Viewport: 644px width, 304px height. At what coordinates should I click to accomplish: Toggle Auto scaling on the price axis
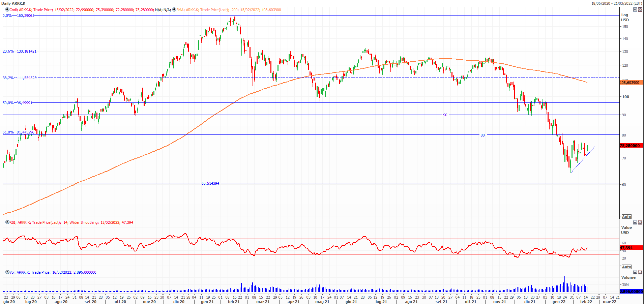(x=626, y=217)
